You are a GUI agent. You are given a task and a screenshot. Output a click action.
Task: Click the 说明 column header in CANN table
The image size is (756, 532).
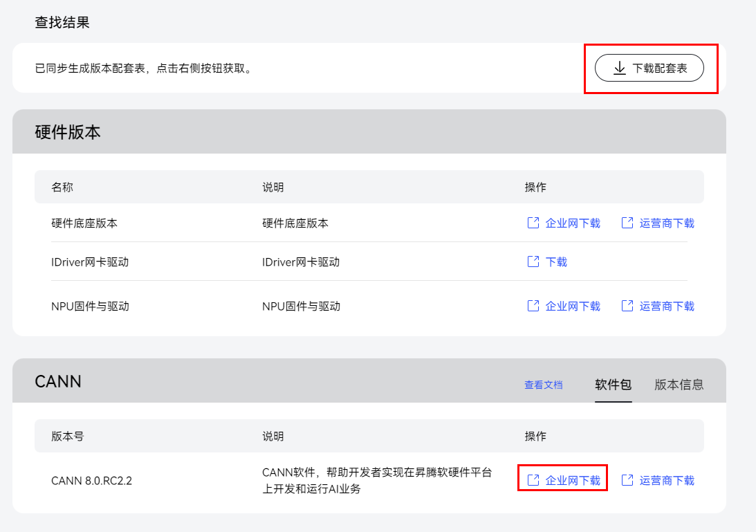pyautogui.click(x=273, y=437)
